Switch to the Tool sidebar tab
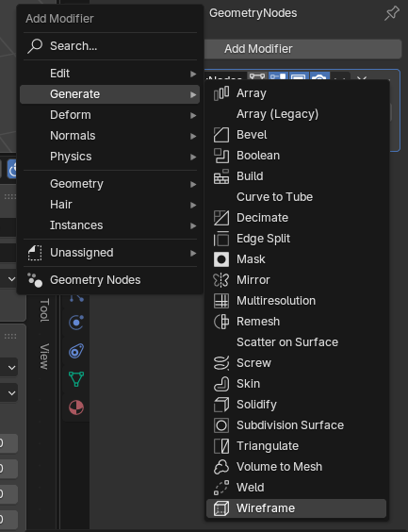The image size is (408, 532). pos(44,310)
